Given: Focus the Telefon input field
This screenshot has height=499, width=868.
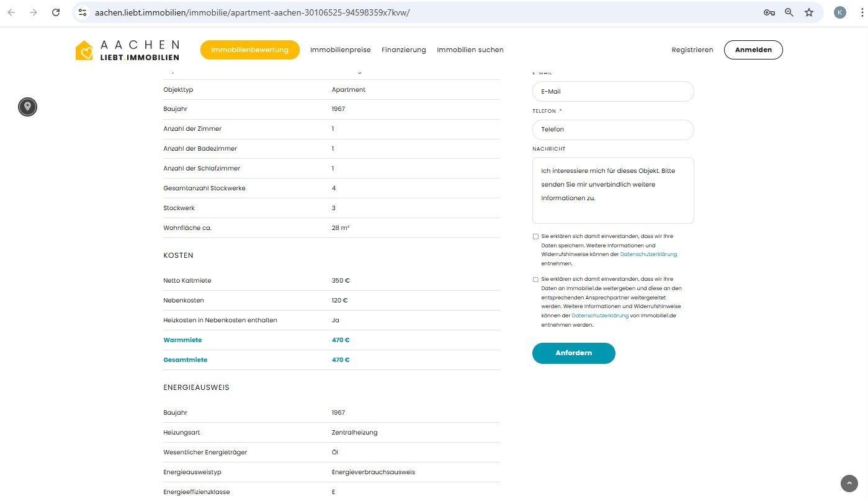Looking at the screenshot, I should [x=613, y=130].
